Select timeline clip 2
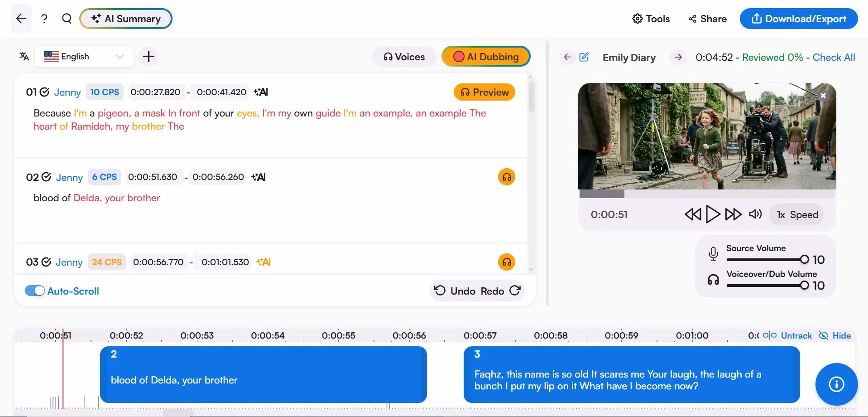 click(x=263, y=374)
